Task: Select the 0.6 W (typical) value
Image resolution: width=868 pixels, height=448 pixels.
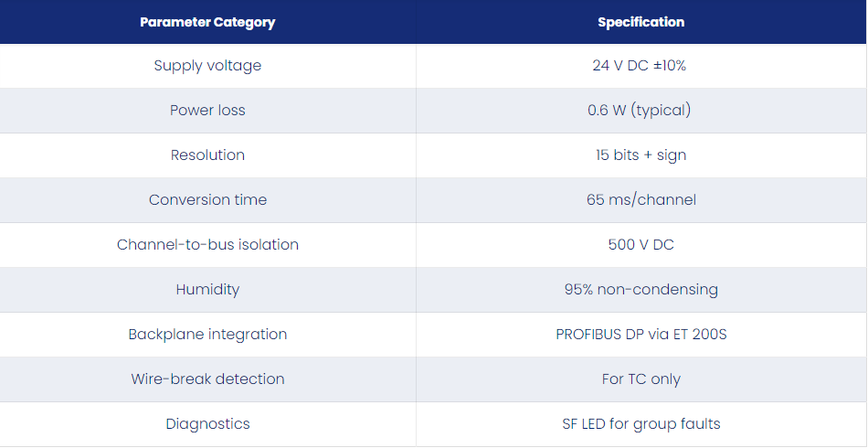Action: click(640, 111)
